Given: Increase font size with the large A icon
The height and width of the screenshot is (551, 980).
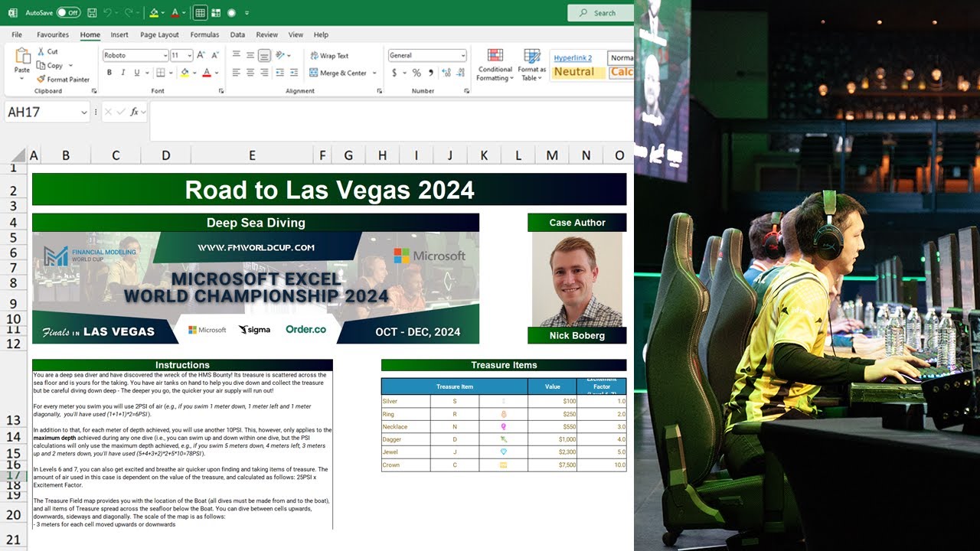Looking at the screenshot, I should pyautogui.click(x=201, y=55).
